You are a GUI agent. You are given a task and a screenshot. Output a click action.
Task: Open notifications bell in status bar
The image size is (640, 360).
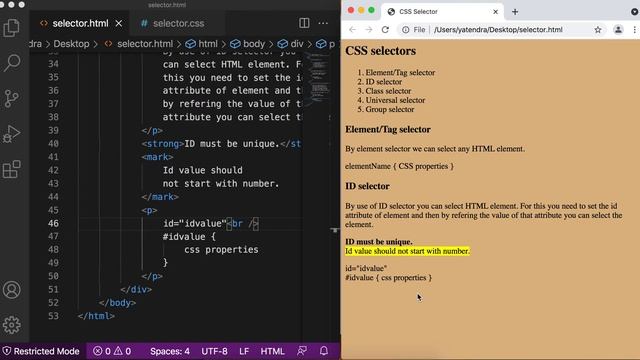(x=324, y=351)
